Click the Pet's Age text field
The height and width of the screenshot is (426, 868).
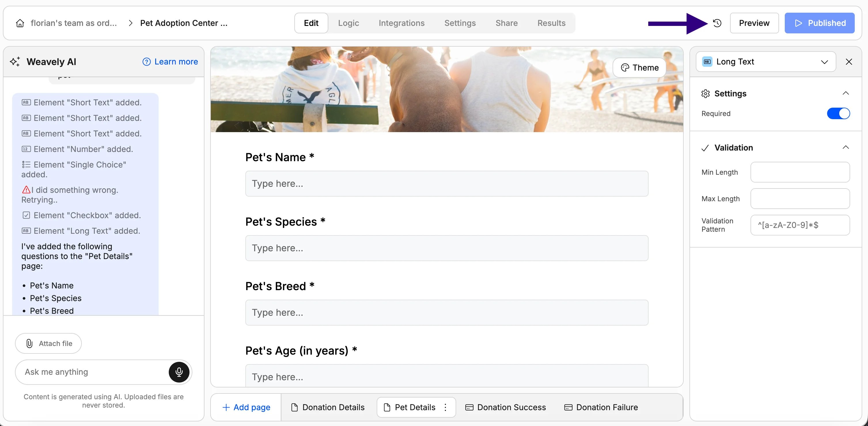click(x=446, y=376)
